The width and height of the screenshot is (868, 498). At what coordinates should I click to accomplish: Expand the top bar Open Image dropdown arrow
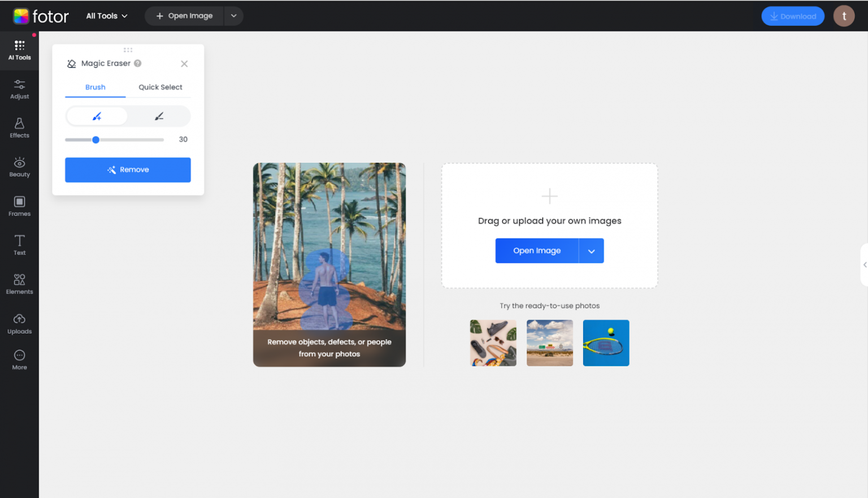[x=233, y=16]
